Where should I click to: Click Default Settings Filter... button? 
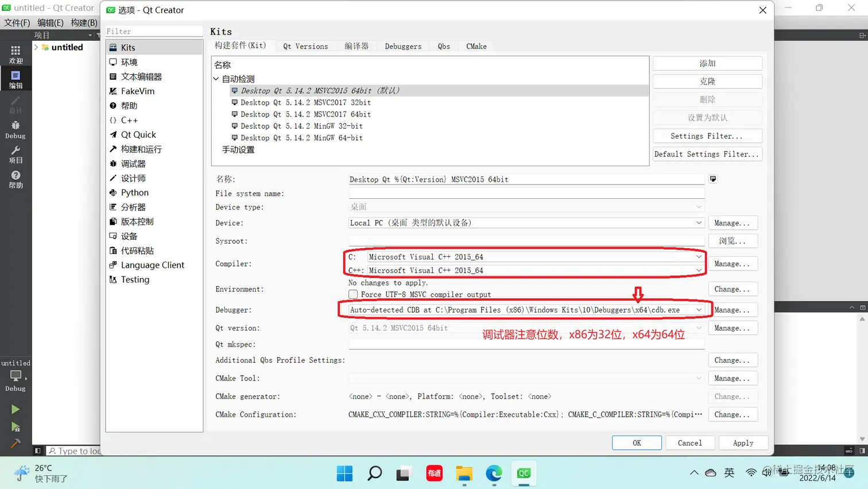(707, 154)
